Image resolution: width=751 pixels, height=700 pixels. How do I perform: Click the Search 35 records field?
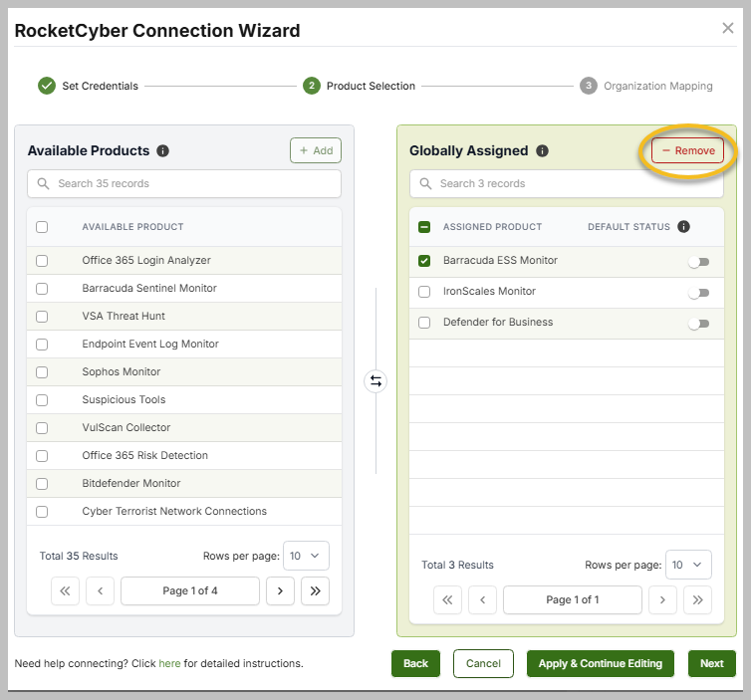pos(184,184)
